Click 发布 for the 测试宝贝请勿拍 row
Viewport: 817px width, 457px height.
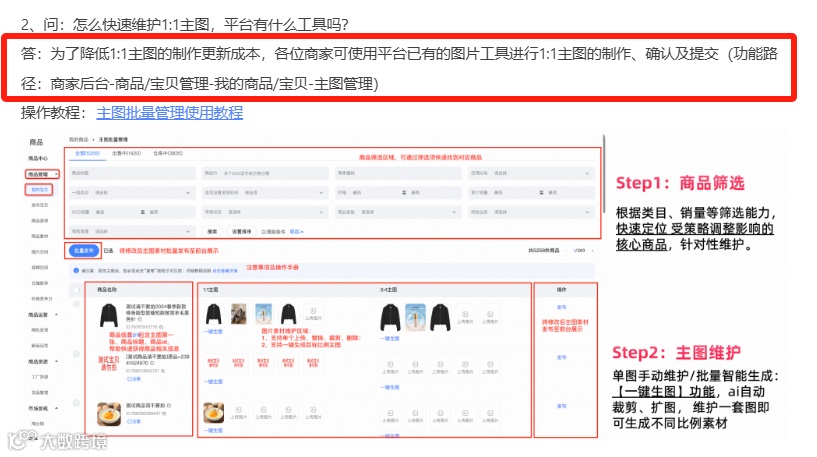561,357
